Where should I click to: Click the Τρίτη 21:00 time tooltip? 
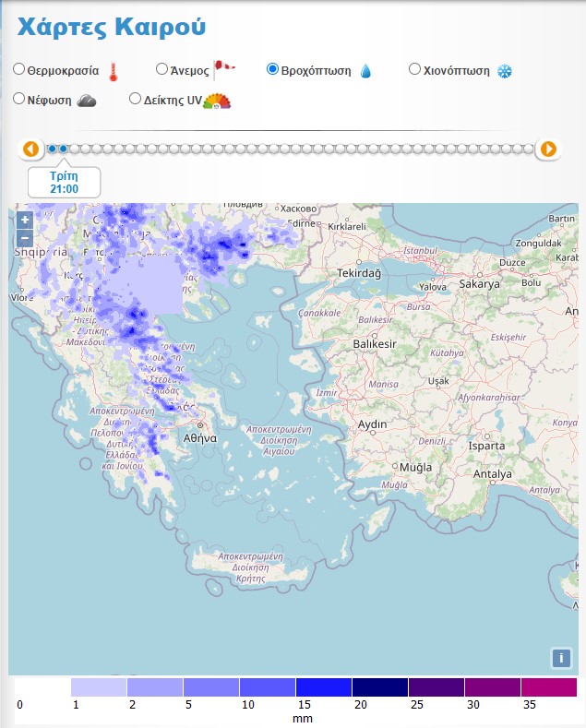click(64, 182)
